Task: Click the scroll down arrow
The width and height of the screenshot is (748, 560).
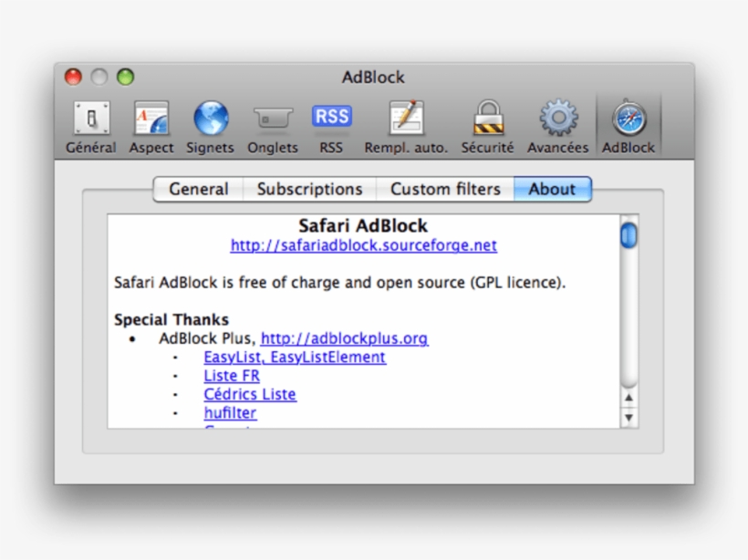Action: [x=629, y=418]
